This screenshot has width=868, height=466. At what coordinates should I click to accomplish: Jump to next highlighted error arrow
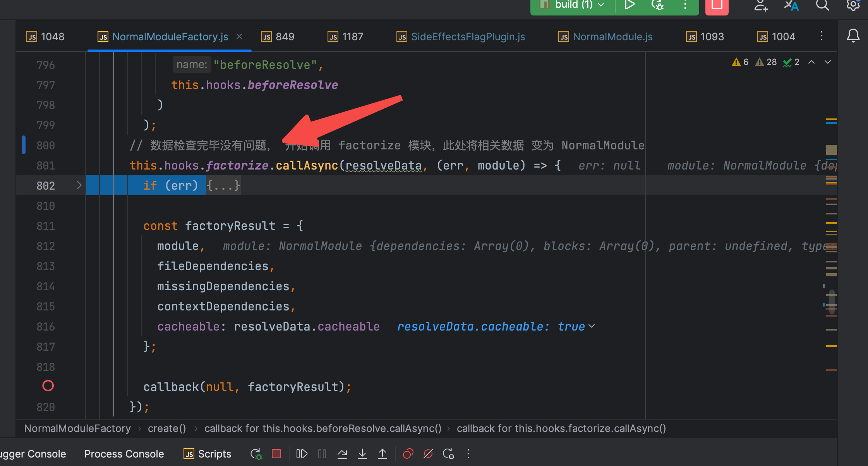pos(828,62)
